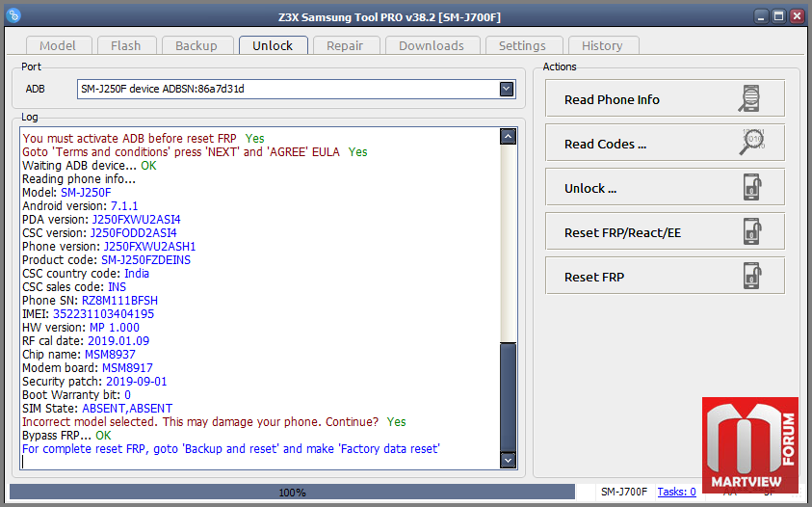Click the Model value SM-J250F in log
The height and width of the screenshot is (507, 812).
(x=86, y=193)
